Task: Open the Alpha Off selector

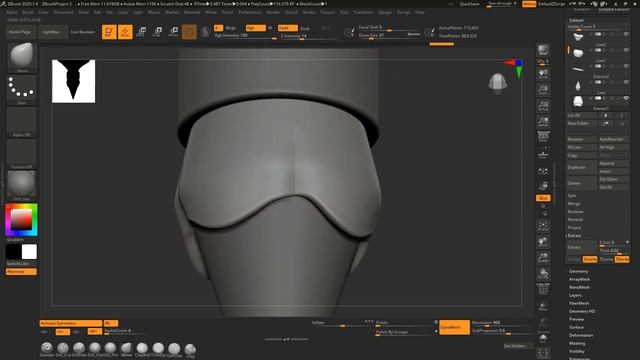Action: [22, 122]
